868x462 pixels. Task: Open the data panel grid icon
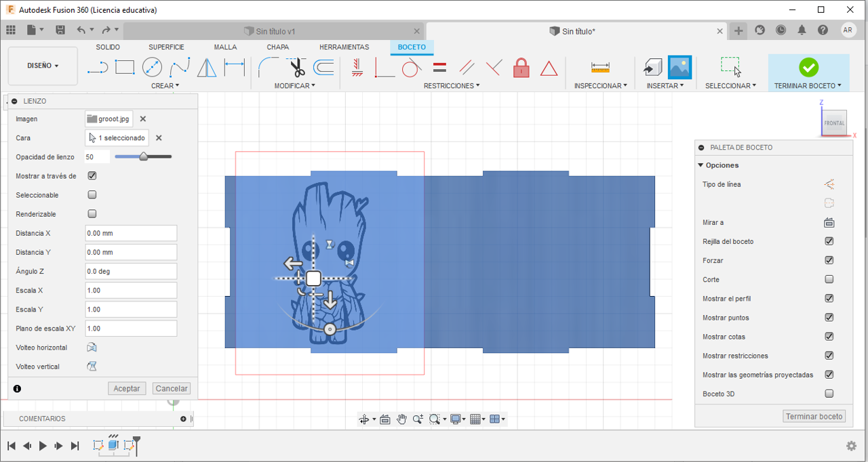(11, 30)
